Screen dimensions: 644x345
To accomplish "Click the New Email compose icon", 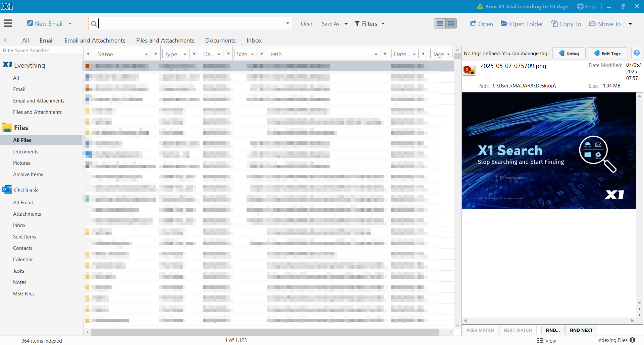I will click(x=30, y=23).
